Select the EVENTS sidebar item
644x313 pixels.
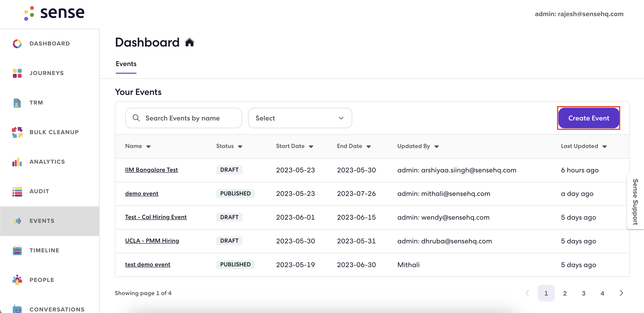50,221
